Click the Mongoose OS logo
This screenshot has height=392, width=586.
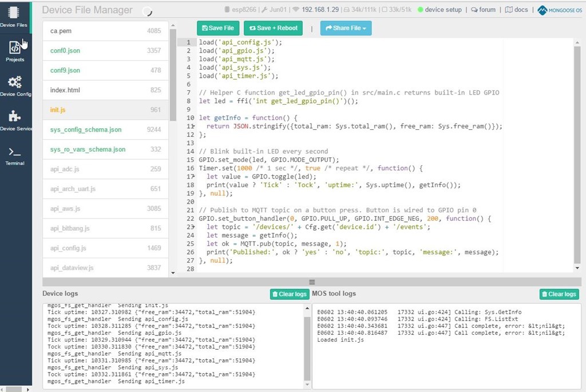click(x=560, y=10)
